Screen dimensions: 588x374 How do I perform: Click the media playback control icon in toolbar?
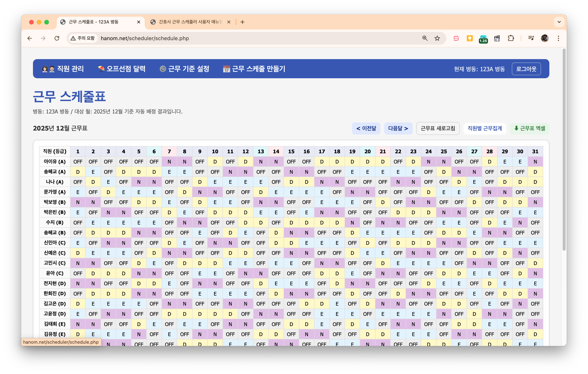pos(531,38)
